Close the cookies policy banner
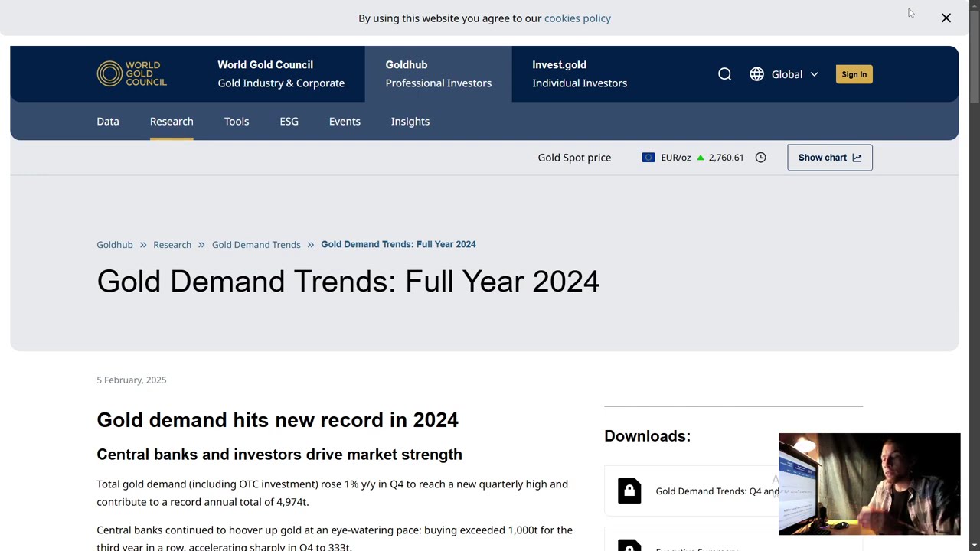Screen dimensions: 980x551 coord(946,18)
